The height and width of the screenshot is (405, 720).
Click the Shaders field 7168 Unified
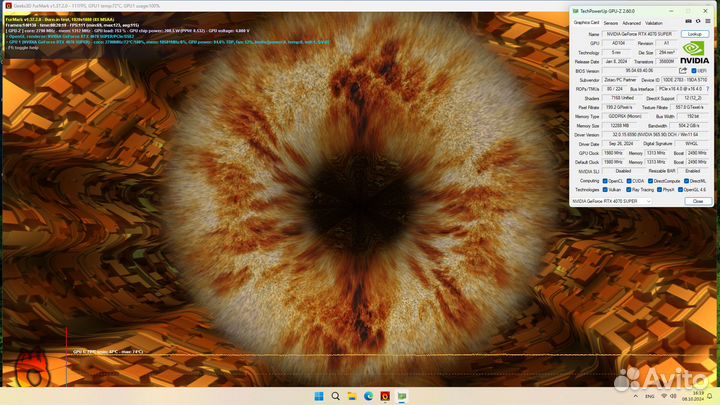tap(622, 98)
